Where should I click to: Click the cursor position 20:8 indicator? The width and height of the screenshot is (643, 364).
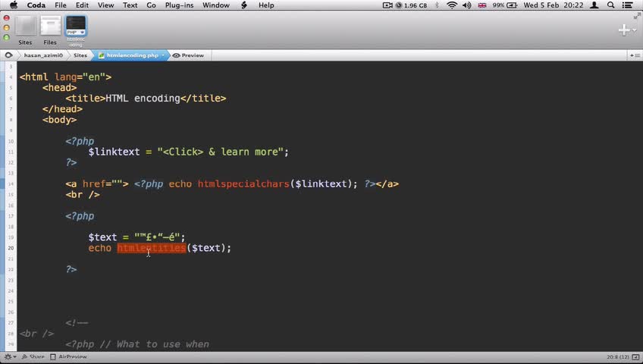tap(617, 357)
